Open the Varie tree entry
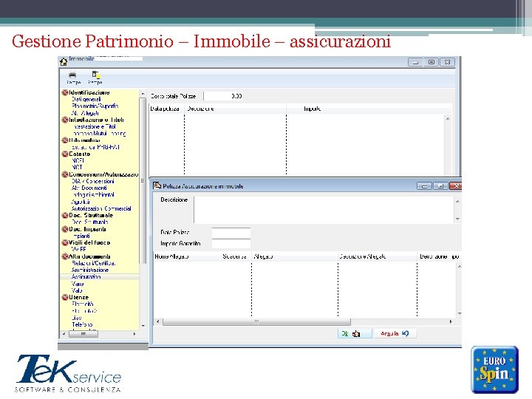 point(78,284)
